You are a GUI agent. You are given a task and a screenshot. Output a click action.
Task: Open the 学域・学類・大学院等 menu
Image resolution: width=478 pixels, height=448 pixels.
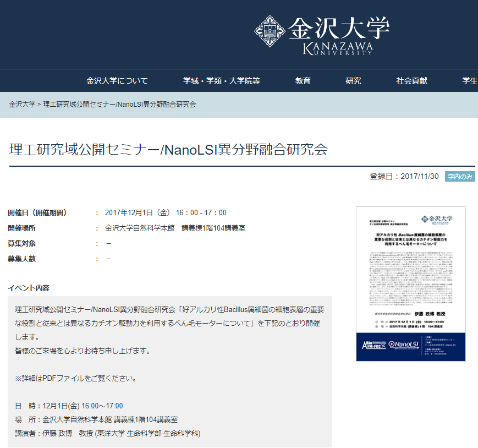click(222, 81)
